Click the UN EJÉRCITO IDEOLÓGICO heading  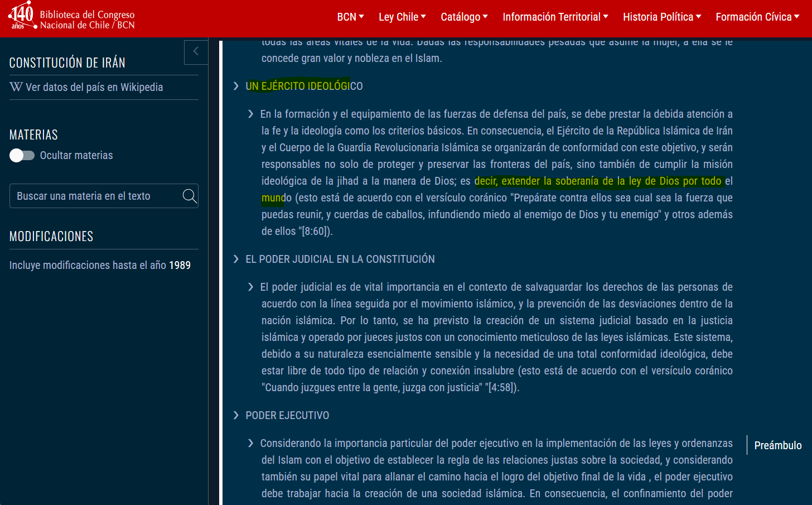(x=304, y=86)
